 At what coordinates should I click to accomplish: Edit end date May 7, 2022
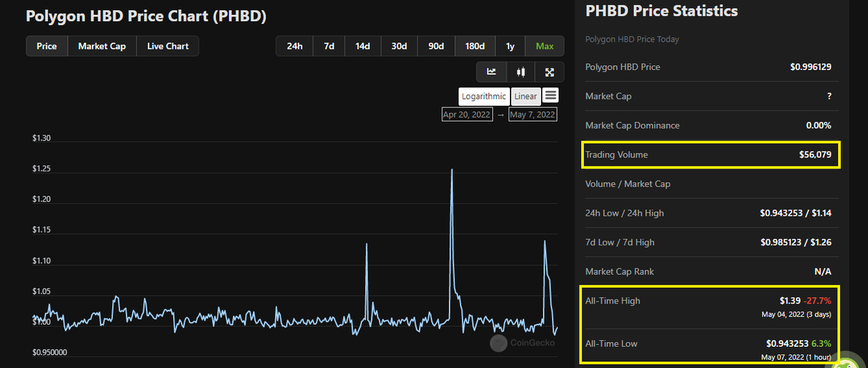(533, 115)
